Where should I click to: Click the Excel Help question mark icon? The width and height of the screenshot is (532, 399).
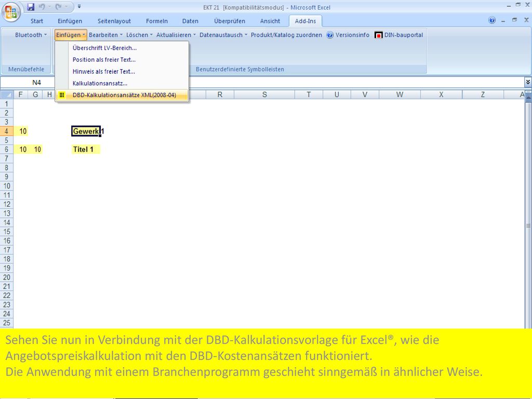(492, 20)
